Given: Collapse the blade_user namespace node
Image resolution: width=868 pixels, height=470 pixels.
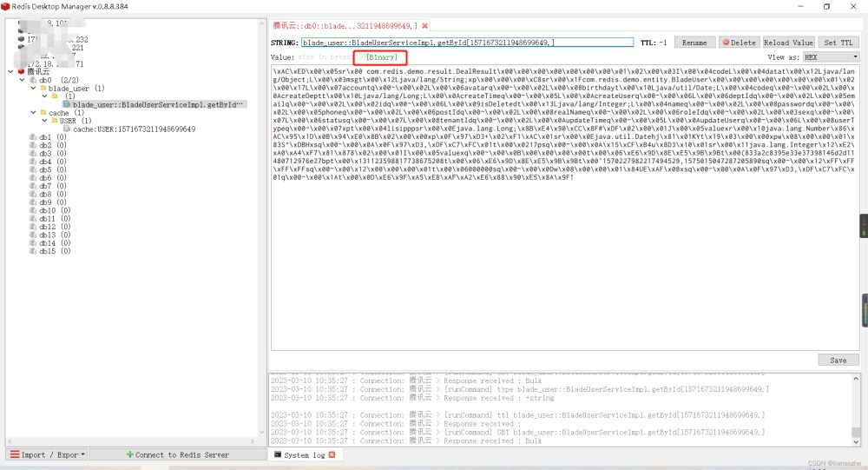Looking at the screenshot, I should [x=33, y=88].
